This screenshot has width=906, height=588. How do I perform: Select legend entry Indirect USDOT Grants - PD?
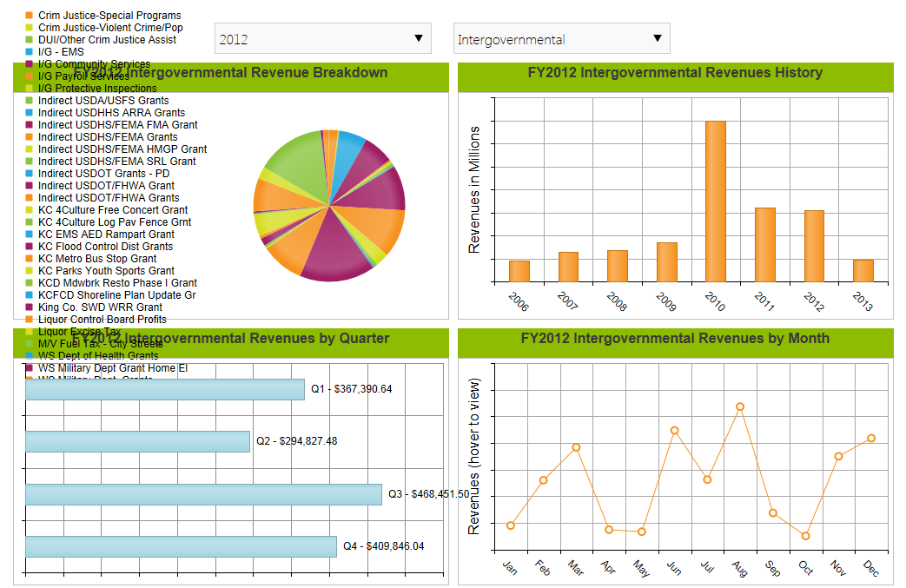(x=97, y=174)
